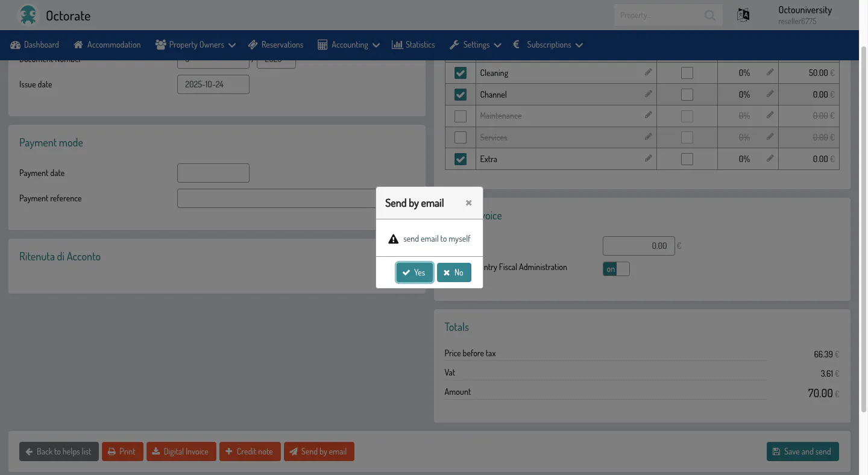Click the Payment date field
This screenshot has height=475, width=868.
213,173
